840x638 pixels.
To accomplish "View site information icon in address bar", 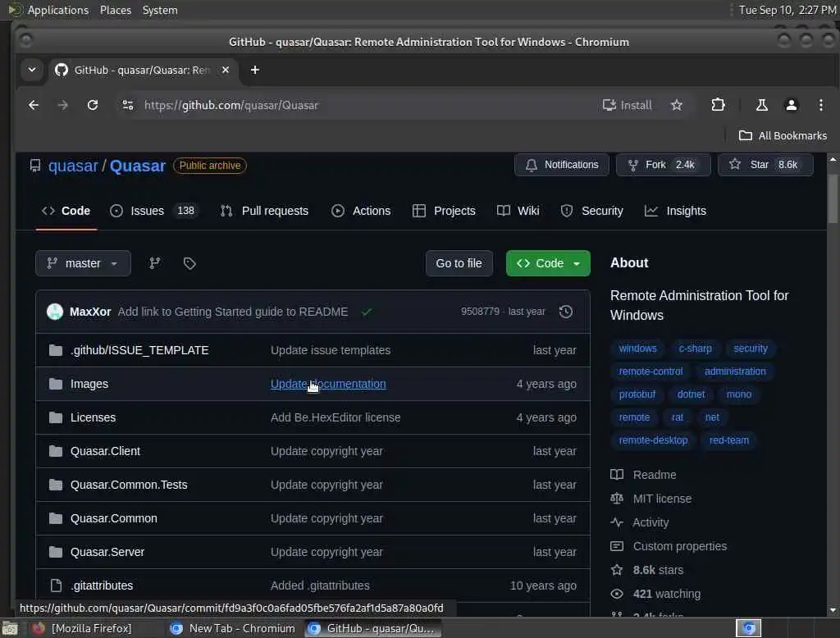I will pos(127,105).
